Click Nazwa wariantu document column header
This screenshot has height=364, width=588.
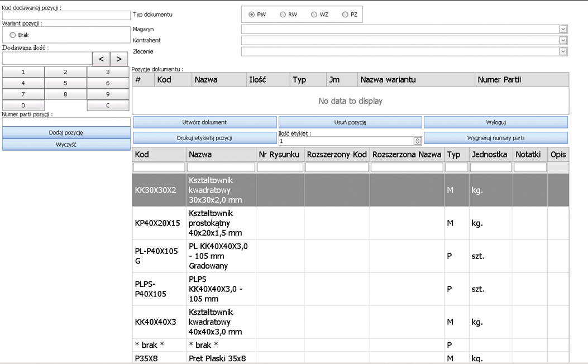point(416,80)
